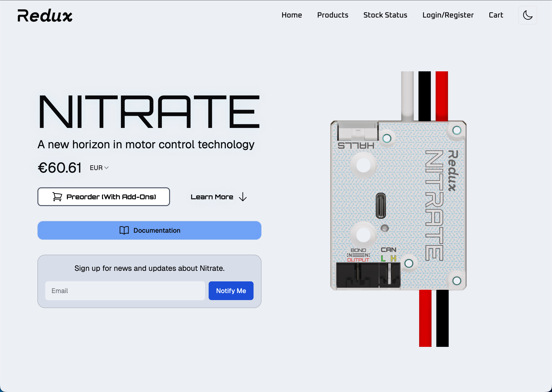Click the shopping cart icon on the Preorder button
The height and width of the screenshot is (392, 552).
point(57,197)
